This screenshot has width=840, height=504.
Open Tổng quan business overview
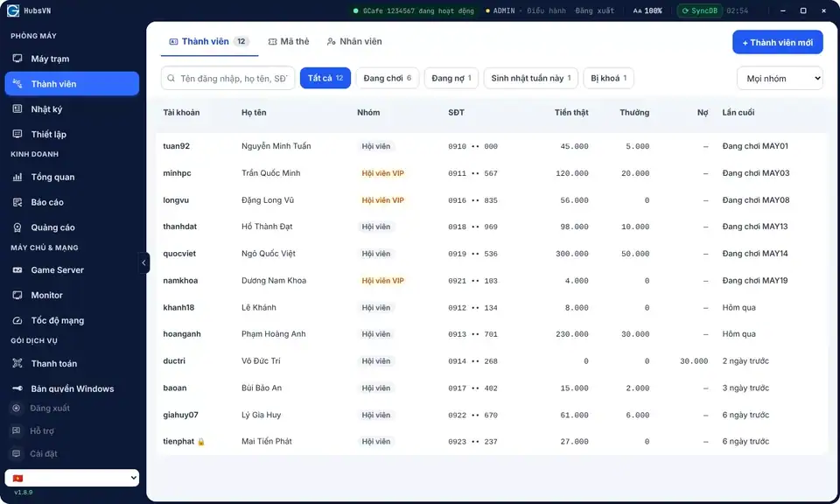pos(72,177)
